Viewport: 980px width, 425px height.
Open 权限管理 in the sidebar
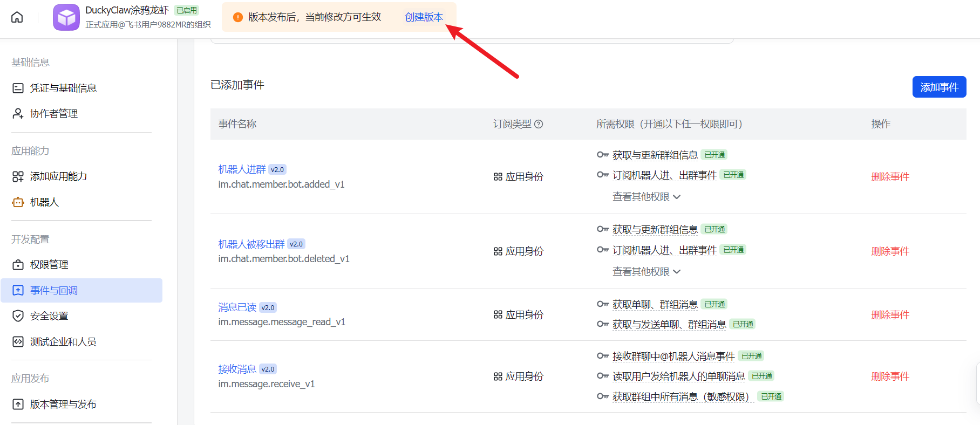point(49,265)
